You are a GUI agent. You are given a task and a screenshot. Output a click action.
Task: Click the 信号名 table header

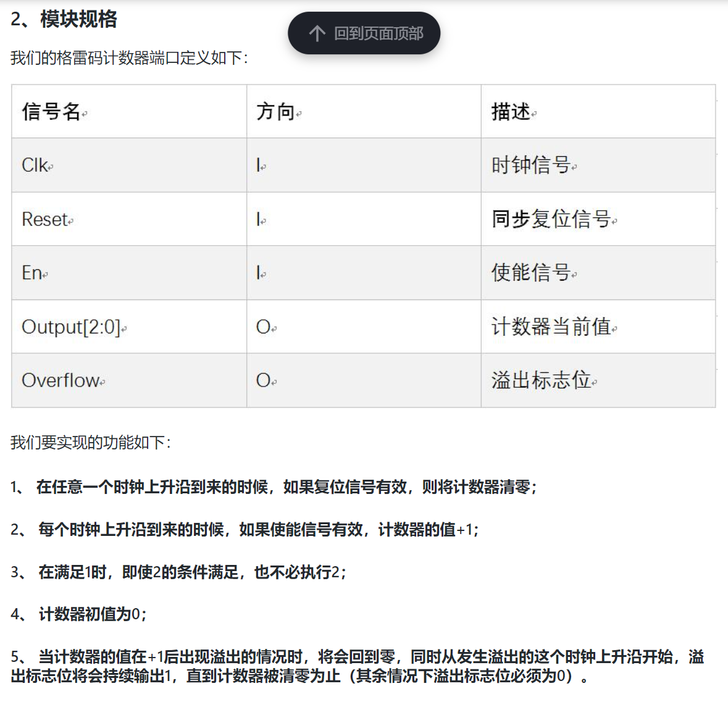129,111
